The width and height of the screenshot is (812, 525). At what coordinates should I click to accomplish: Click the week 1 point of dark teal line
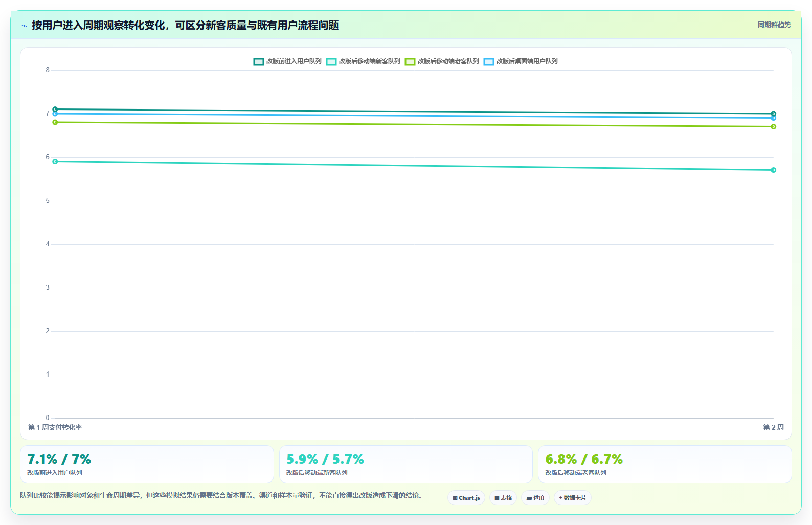(55, 110)
